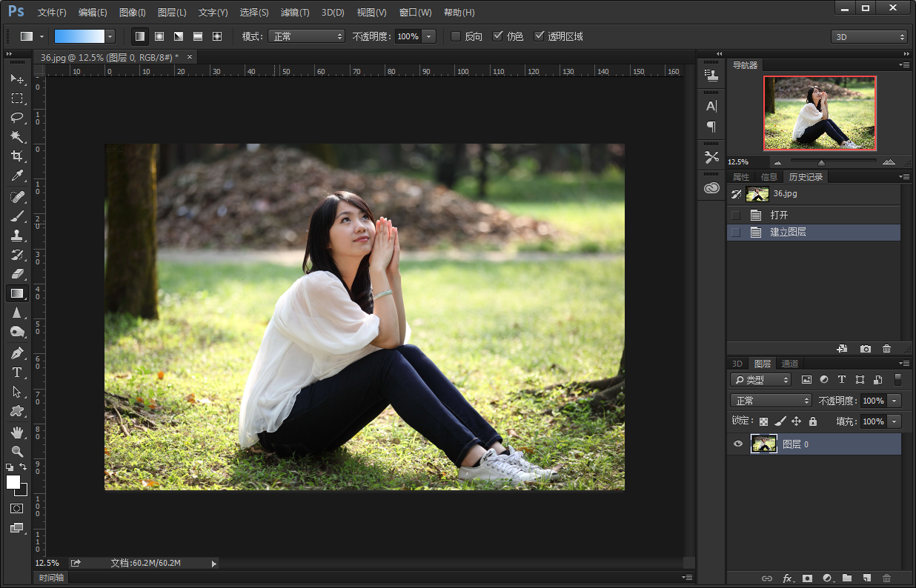Image resolution: width=916 pixels, height=588 pixels.
Task: Click the radial gradient style button
Action: coord(159,36)
